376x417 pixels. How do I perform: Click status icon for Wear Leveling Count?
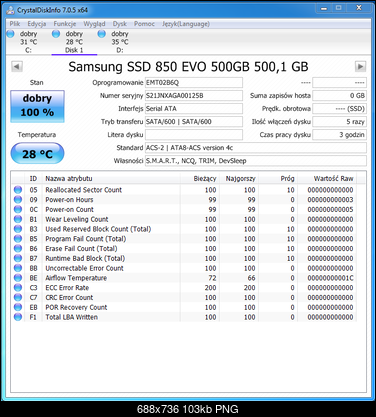(18, 219)
